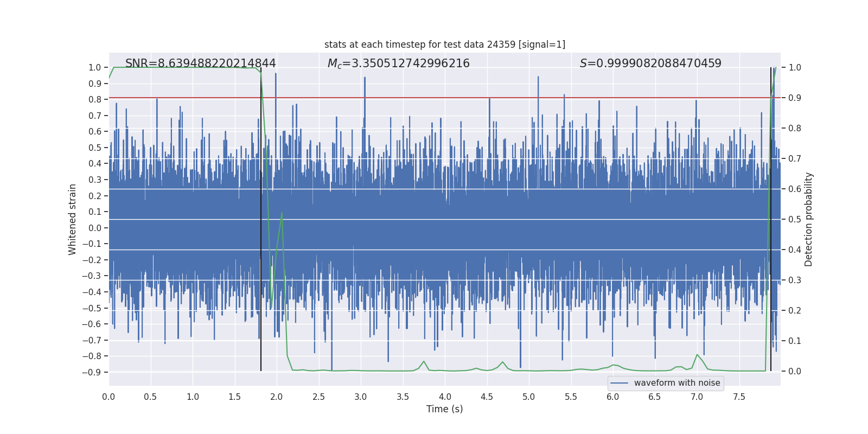Click the 1.0 tick on left axis

click(95, 67)
